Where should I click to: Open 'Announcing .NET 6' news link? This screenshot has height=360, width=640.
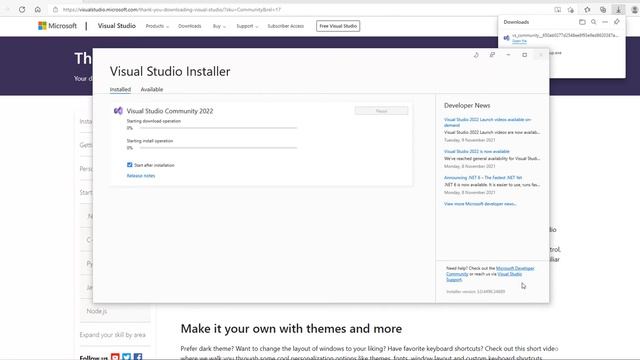point(483,178)
